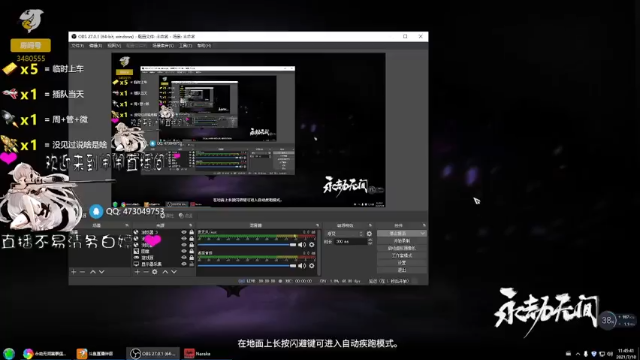Image resolution: width=640 pixels, height=360 pixels.
Task: Click the Properties button below the preview
Action: [167, 216]
